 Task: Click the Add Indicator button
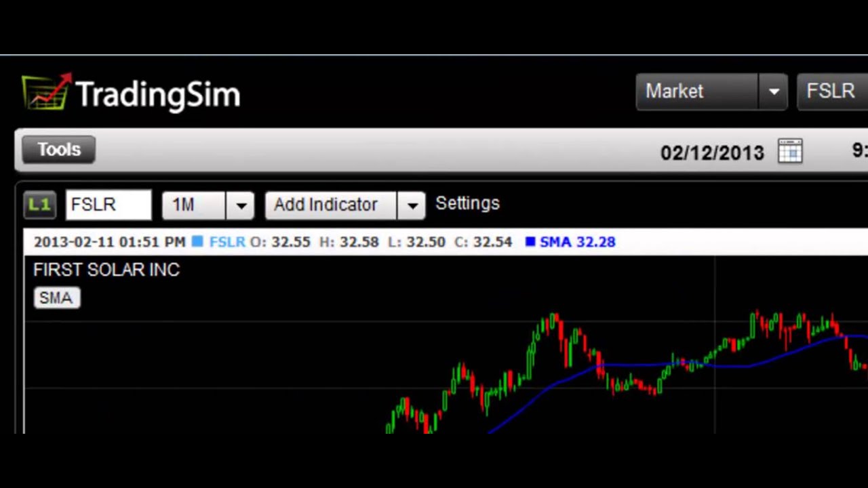[x=331, y=205]
